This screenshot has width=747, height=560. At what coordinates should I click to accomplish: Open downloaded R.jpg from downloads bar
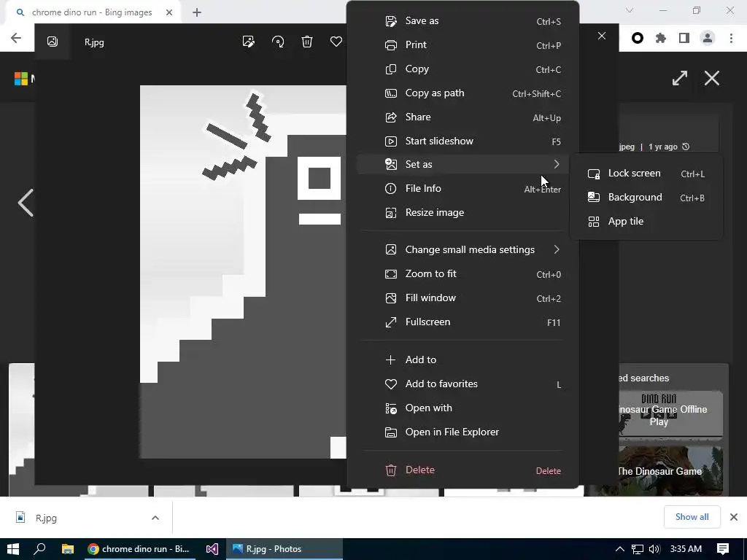point(46,518)
